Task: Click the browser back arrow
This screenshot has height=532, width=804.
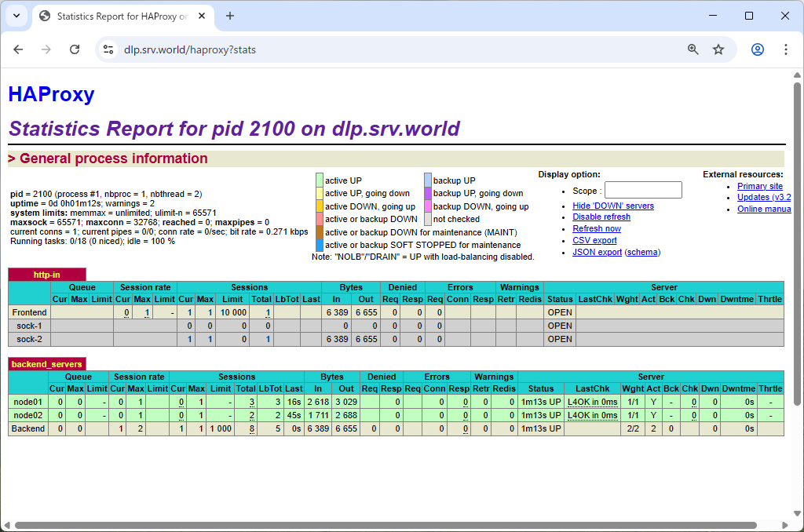Action: click(18, 49)
